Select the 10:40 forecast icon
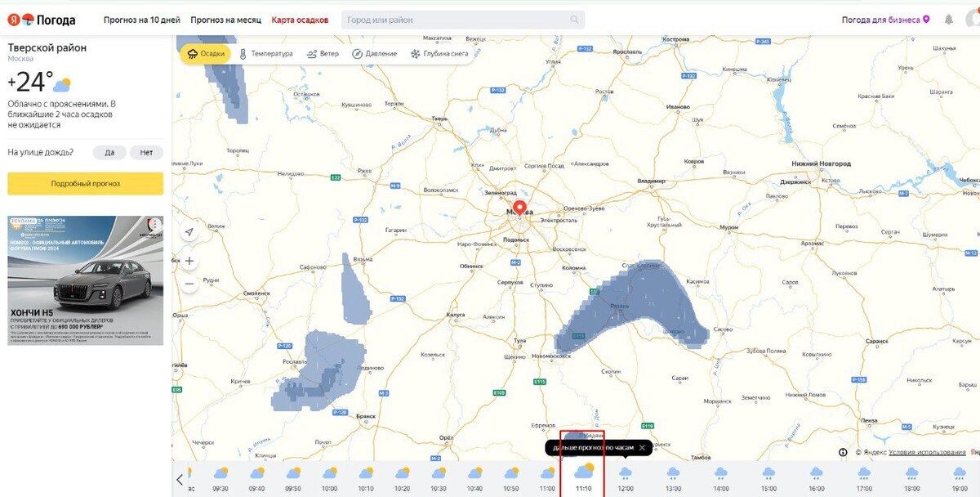Image resolution: width=980 pixels, height=497 pixels. (x=474, y=473)
